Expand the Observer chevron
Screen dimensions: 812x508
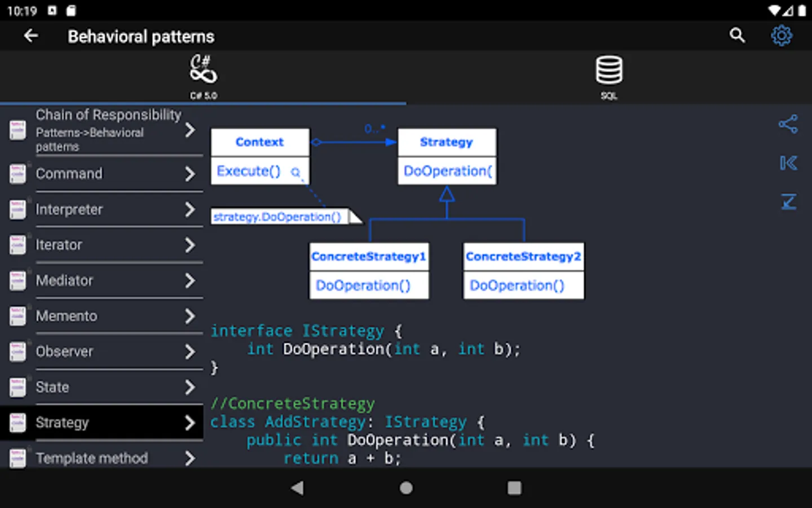[x=190, y=352]
